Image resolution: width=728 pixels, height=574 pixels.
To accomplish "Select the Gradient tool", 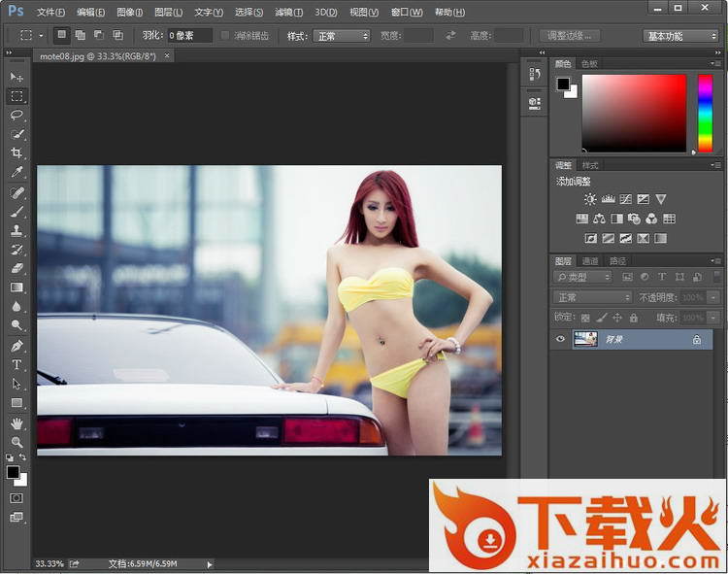I will pyautogui.click(x=17, y=287).
